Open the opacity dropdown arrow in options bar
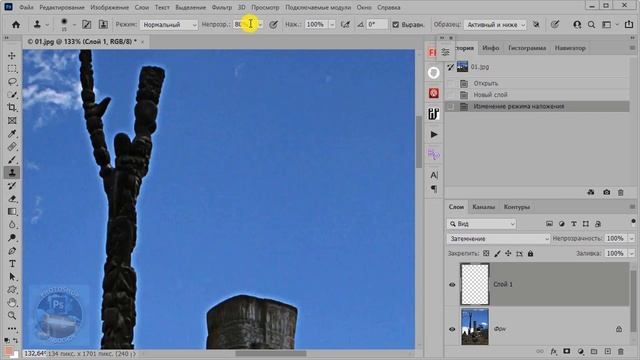 [260, 25]
